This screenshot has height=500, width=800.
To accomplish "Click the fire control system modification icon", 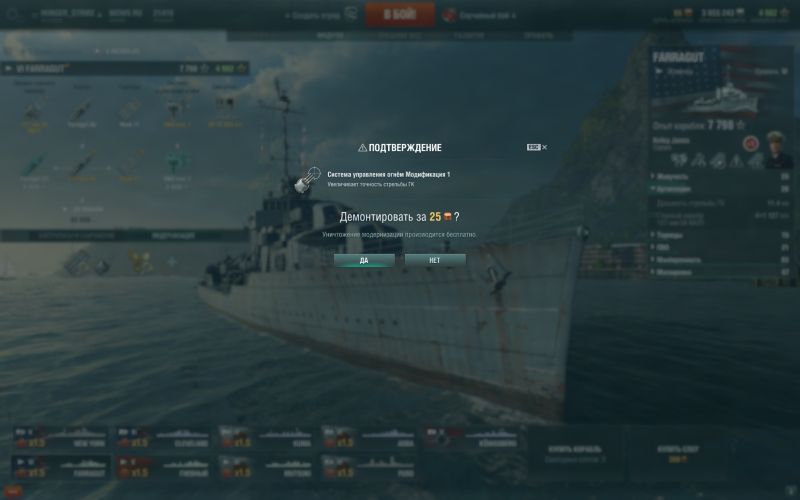I will [307, 180].
